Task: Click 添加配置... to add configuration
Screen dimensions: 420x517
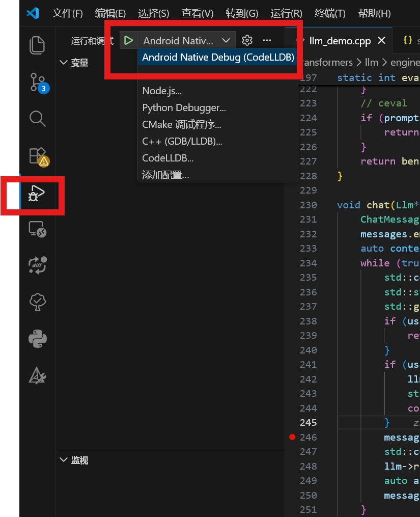Action: pos(165,175)
